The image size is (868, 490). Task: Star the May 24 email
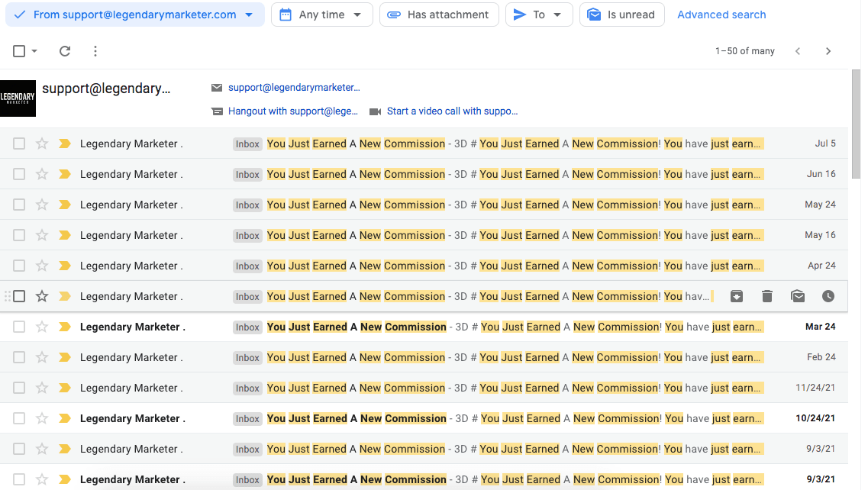(41, 205)
